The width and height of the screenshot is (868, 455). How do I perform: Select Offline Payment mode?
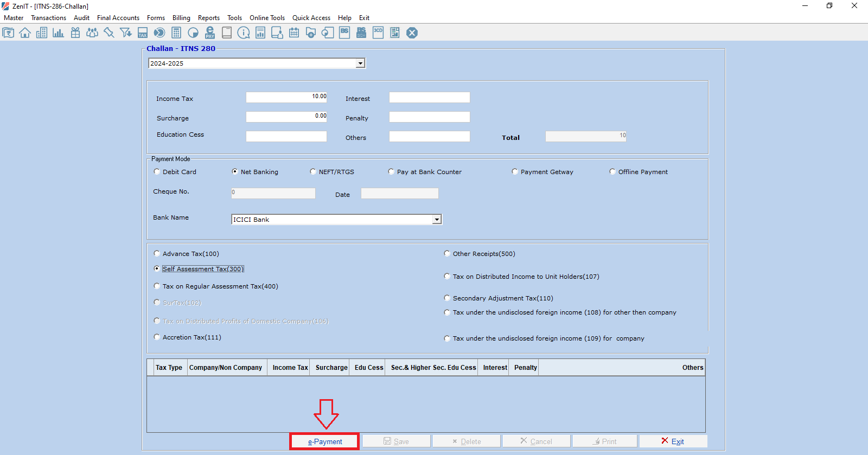612,171
